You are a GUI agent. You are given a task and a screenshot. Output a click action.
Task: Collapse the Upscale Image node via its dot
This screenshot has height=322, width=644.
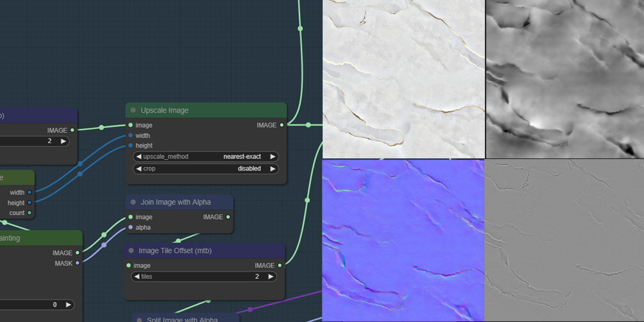(x=133, y=111)
